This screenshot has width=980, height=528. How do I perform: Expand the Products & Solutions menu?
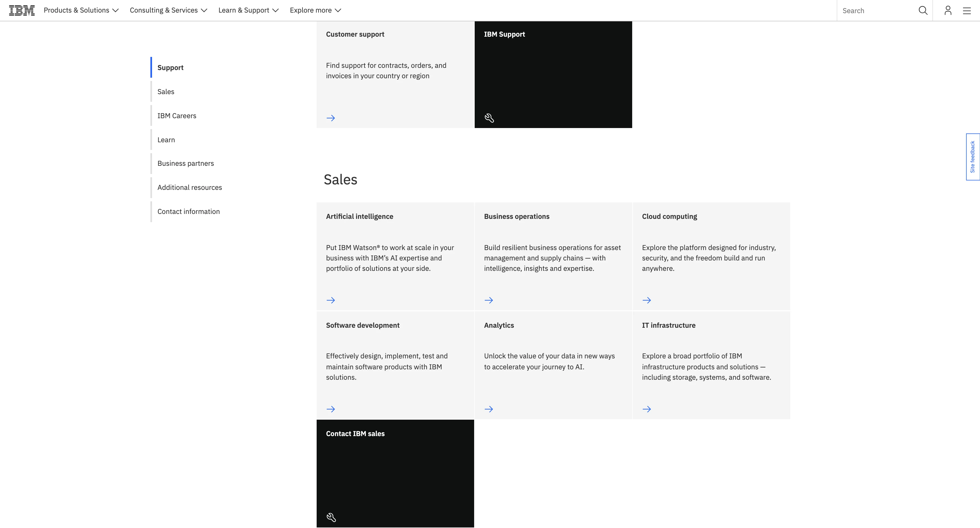click(x=81, y=10)
